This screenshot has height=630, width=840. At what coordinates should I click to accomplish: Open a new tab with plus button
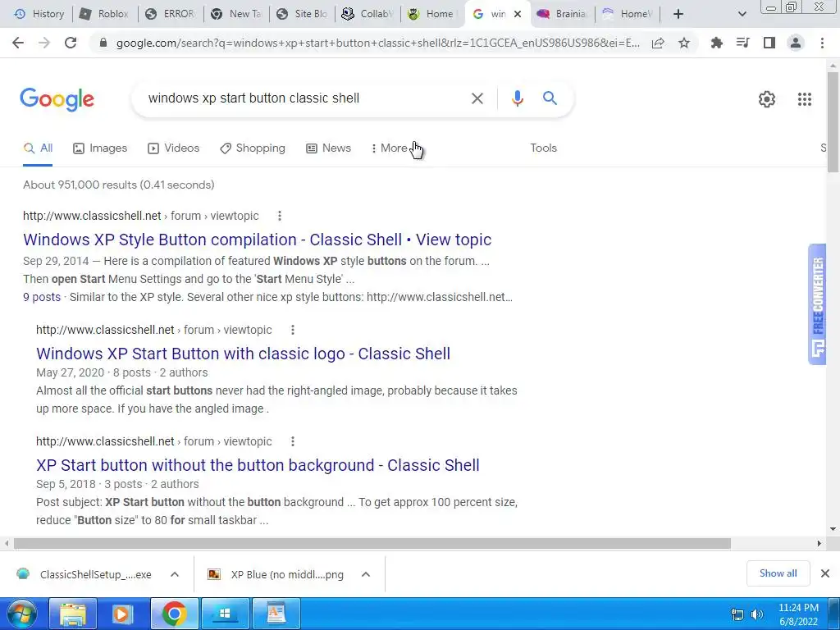click(678, 14)
